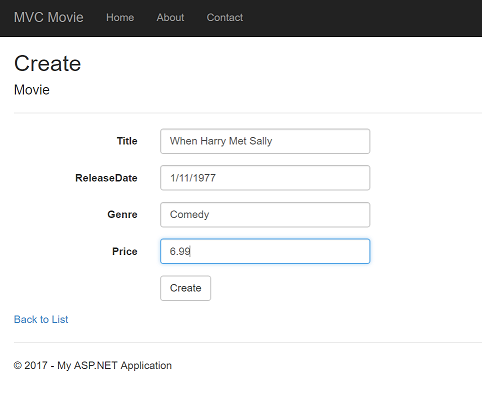Follow the Back to List link

(x=41, y=319)
